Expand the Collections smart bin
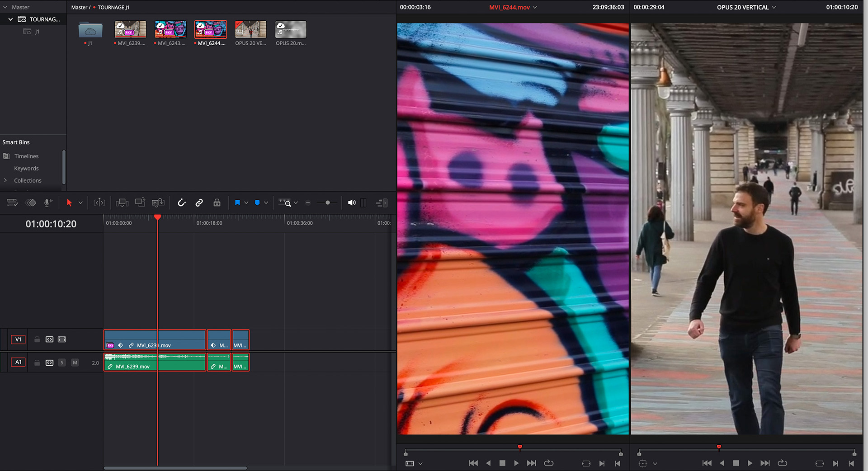This screenshot has width=868, height=471. [x=5, y=180]
